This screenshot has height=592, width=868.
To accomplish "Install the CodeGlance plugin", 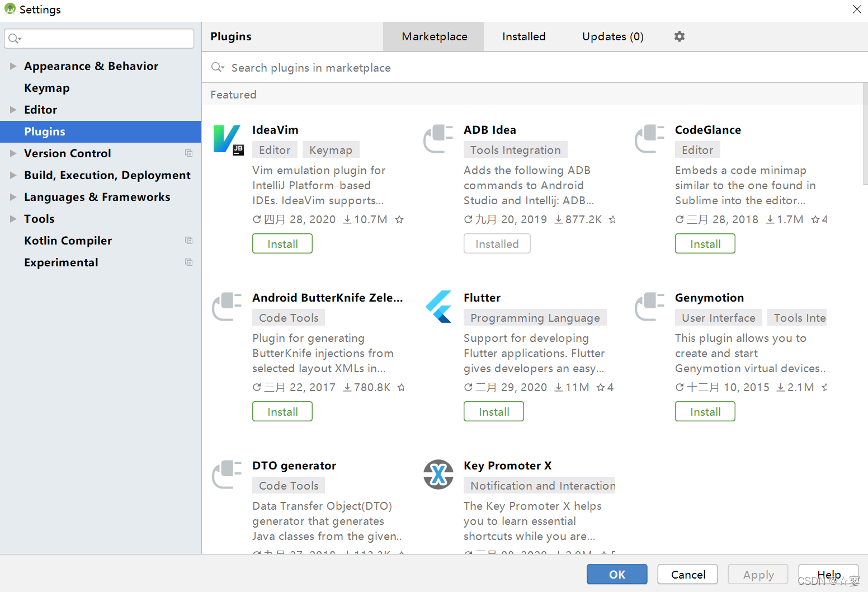I will pyautogui.click(x=705, y=243).
